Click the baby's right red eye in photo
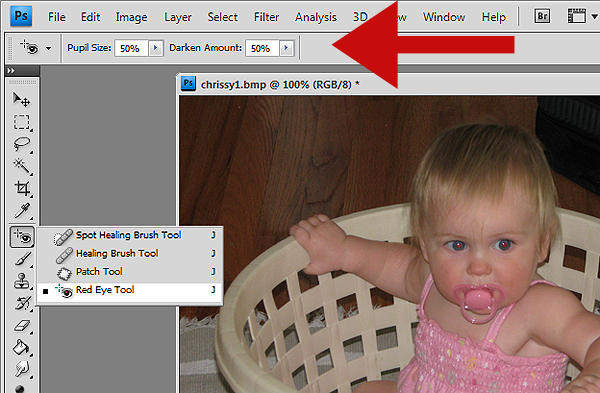Screen dimensions: 600x393 [504, 244]
